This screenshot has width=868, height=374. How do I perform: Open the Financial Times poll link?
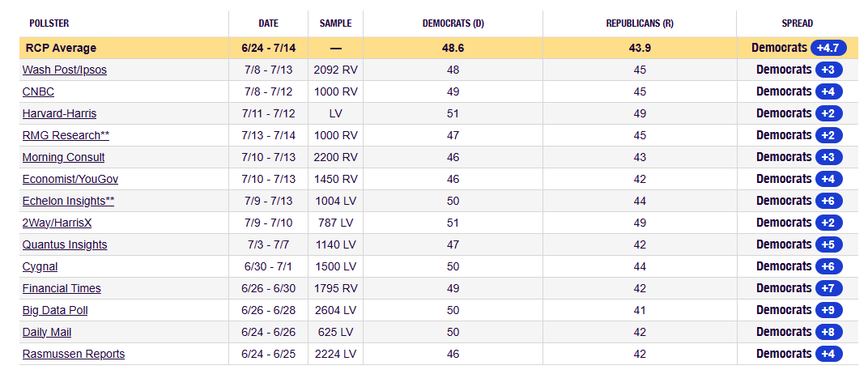pyautogui.click(x=62, y=288)
